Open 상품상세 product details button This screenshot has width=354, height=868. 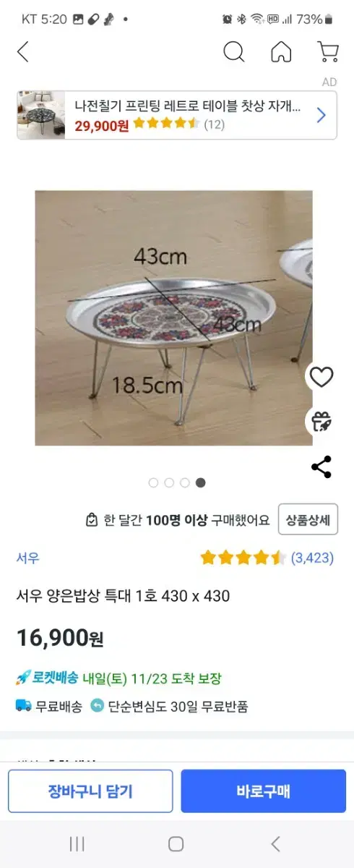[308, 519]
